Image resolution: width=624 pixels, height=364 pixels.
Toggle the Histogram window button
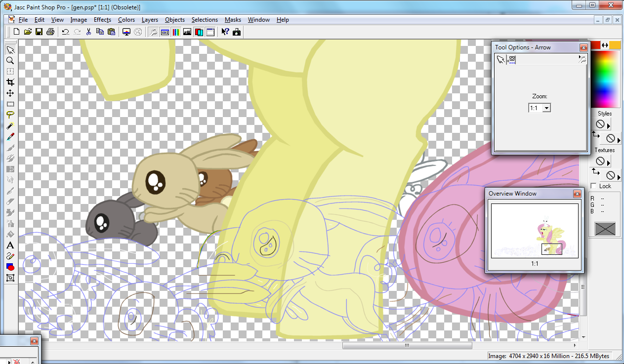[187, 32]
